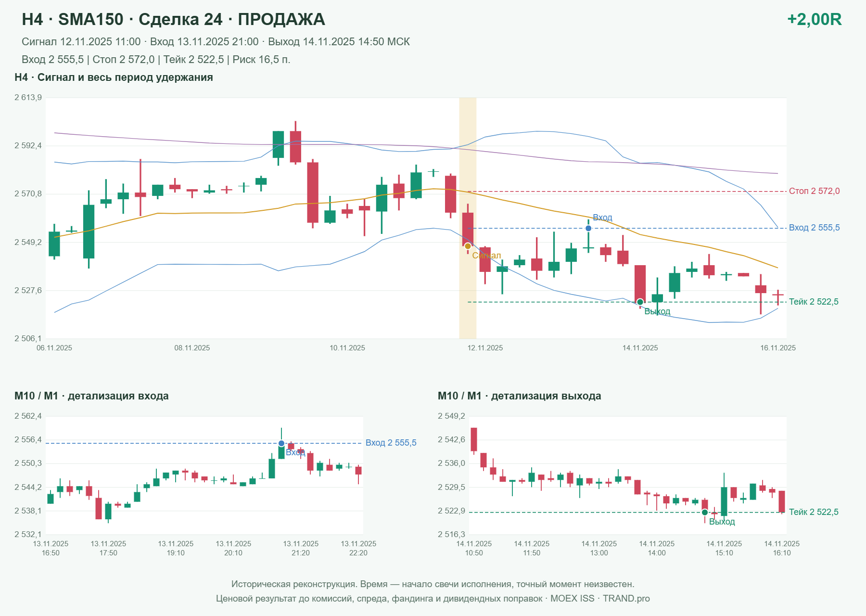Click the 2 549,2 value on the exit detail axis
Screen dimensions: 866x616
[x=451, y=416]
